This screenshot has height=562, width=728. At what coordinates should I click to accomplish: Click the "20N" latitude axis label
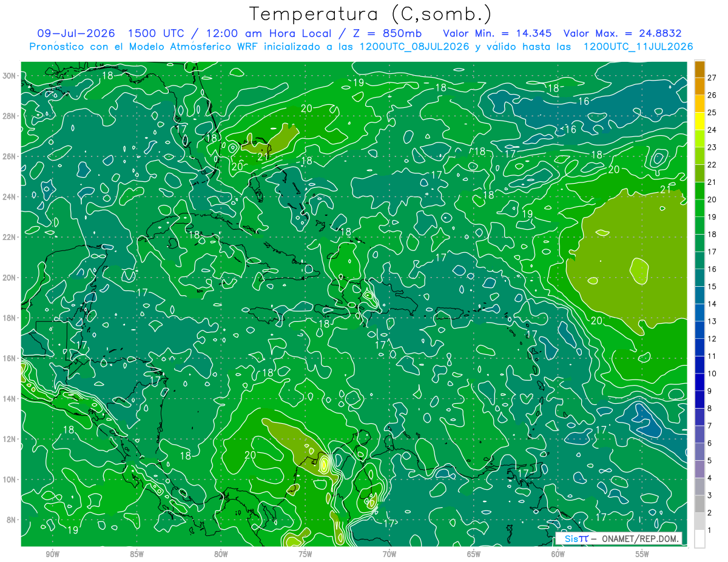tap(10, 278)
